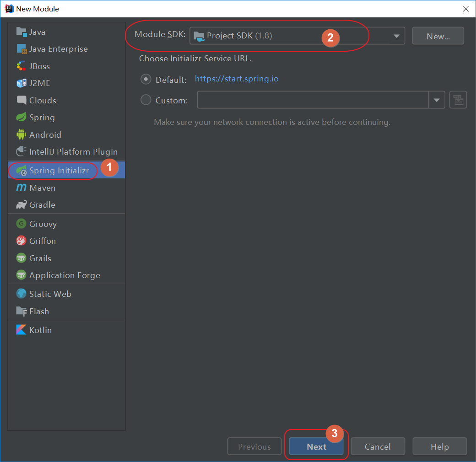Select the Spring Initializr icon
The height and width of the screenshot is (462, 476).
tap(21, 171)
